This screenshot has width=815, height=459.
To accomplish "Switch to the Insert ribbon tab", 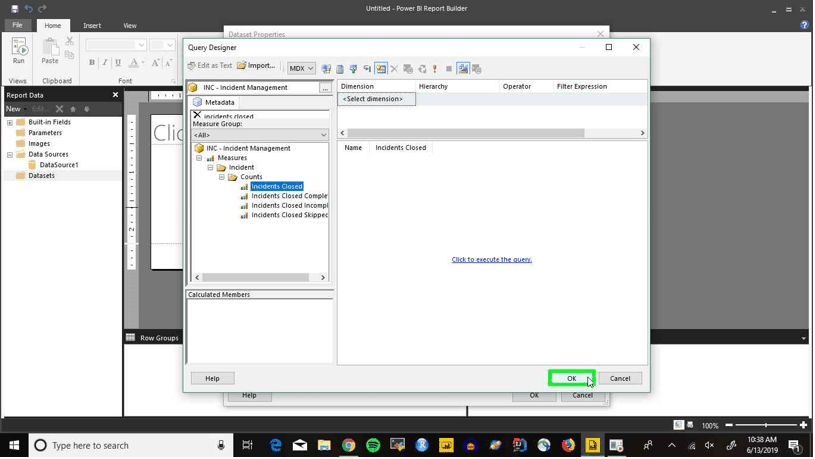I will [92, 25].
